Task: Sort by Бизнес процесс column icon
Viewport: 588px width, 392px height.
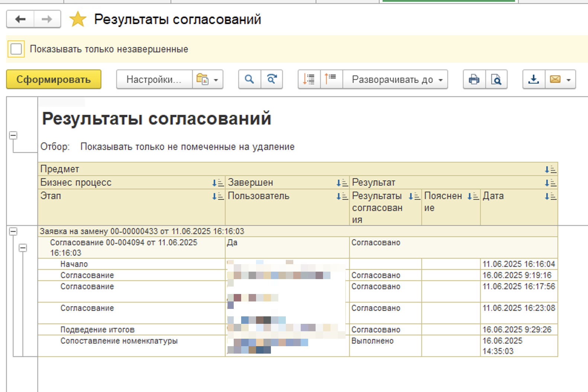Action: point(218,183)
